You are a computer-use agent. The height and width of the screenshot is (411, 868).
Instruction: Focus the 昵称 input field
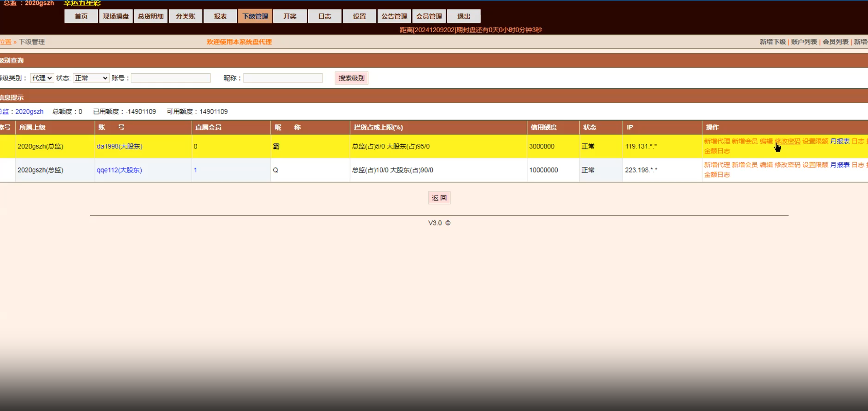283,78
